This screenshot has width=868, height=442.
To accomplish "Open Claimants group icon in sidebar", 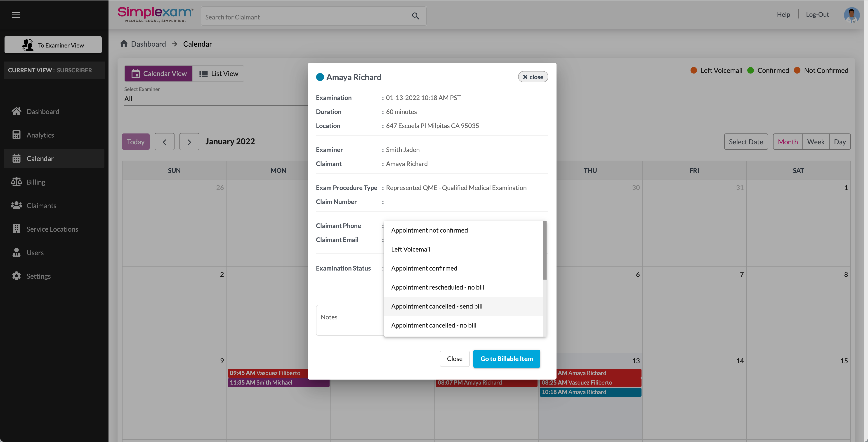I will (16, 205).
